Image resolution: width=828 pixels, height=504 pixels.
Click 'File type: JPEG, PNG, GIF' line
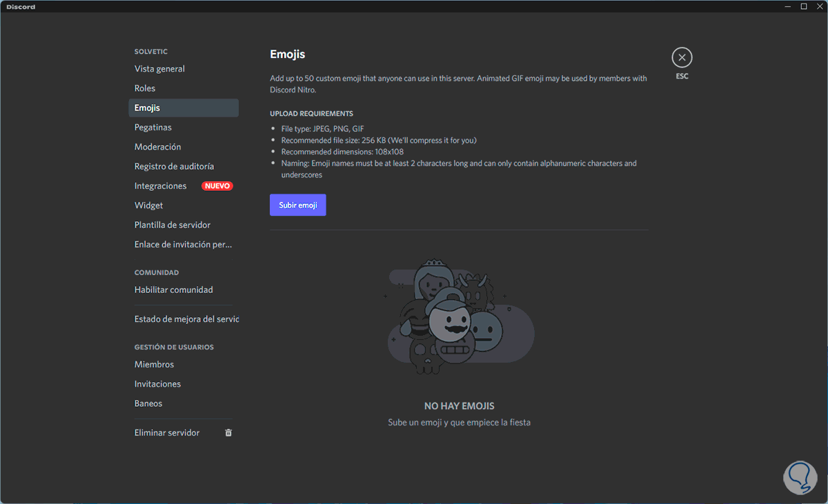(x=322, y=129)
